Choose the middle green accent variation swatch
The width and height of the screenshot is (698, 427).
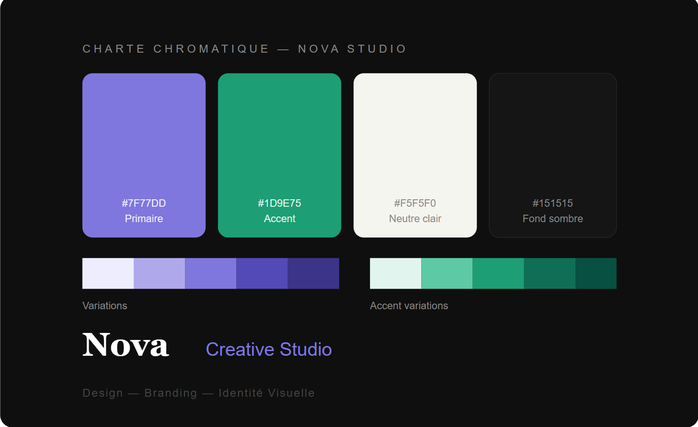pos(498,273)
